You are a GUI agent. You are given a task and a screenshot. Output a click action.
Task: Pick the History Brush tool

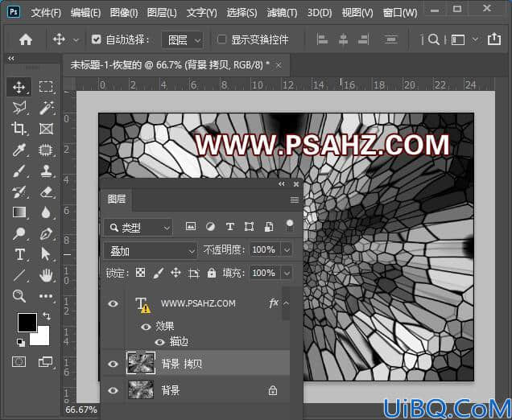tap(19, 191)
